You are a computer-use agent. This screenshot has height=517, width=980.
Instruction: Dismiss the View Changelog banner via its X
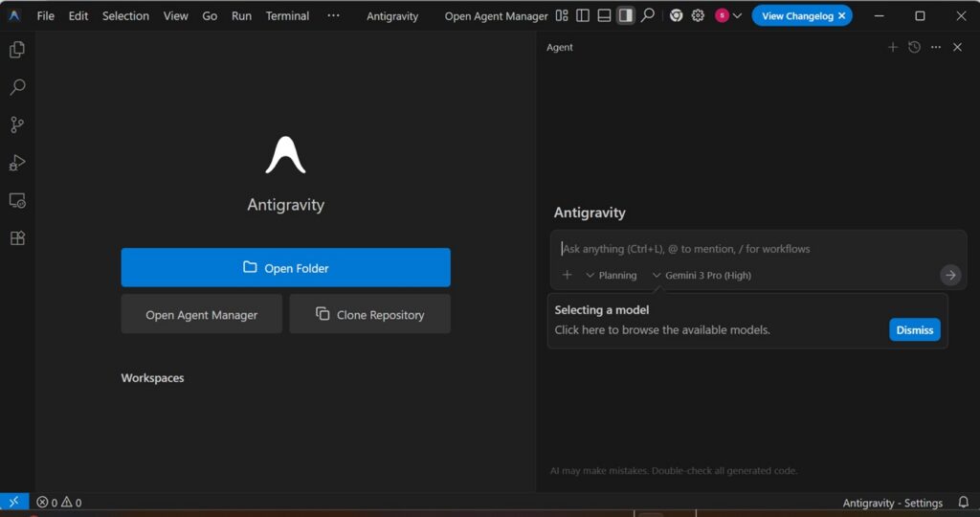pyautogui.click(x=842, y=15)
